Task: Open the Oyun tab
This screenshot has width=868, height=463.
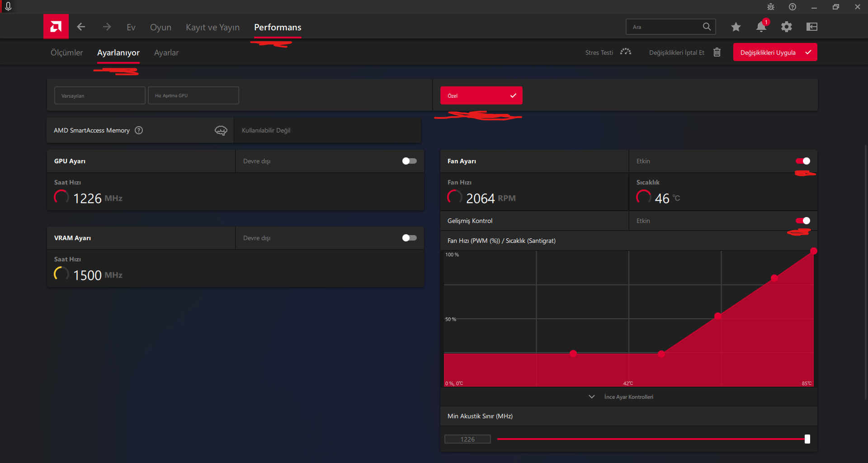Action: tap(160, 27)
